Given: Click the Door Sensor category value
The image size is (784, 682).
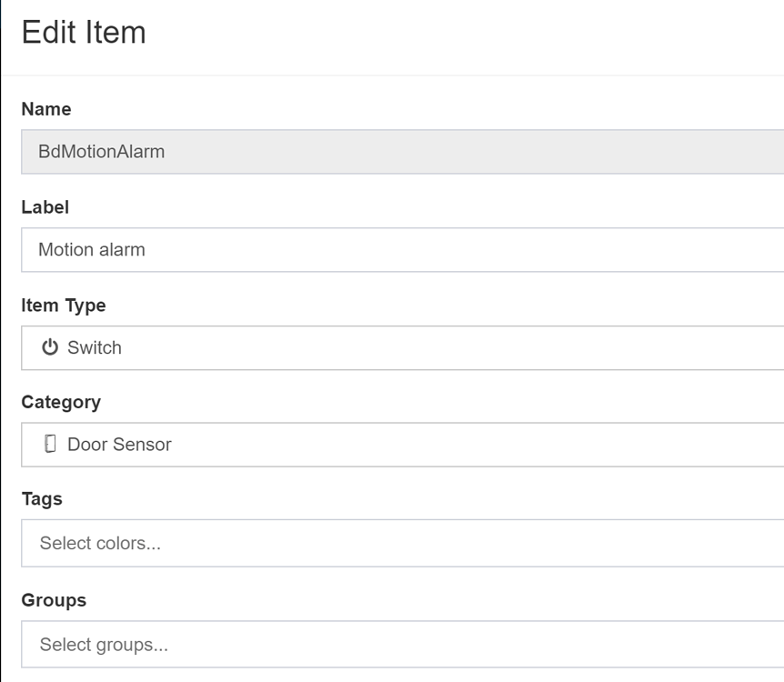Looking at the screenshot, I should tap(119, 445).
